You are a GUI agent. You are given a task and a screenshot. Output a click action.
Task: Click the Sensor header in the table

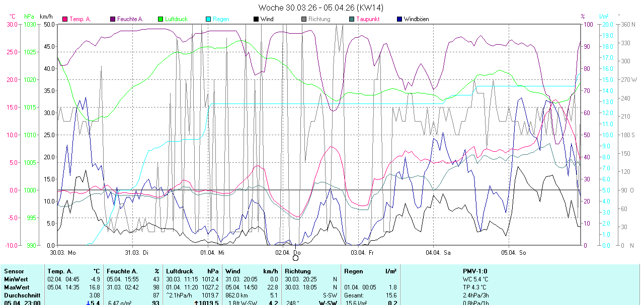pyautogui.click(x=14, y=271)
